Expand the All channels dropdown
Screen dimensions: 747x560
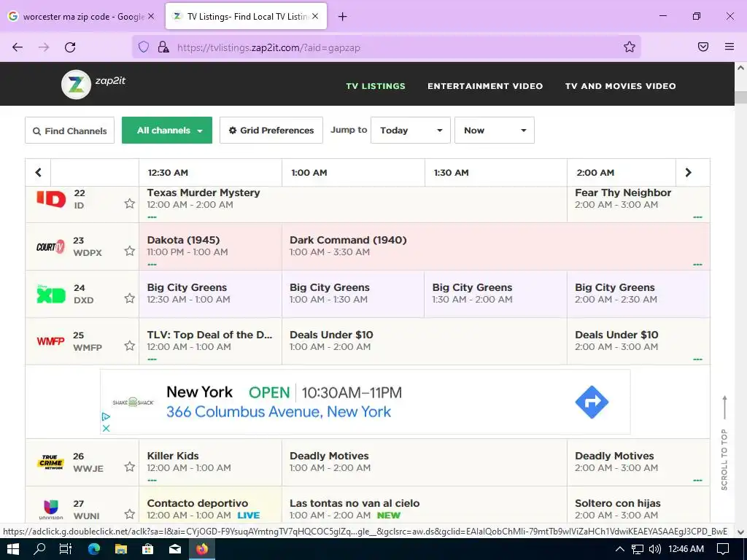click(x=167, y=131)
